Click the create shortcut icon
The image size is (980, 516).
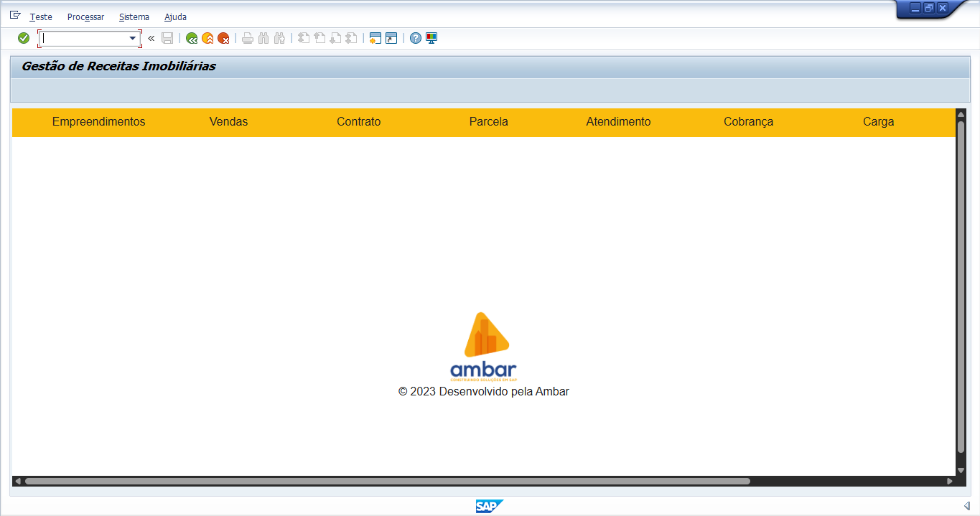click(391, 38)
